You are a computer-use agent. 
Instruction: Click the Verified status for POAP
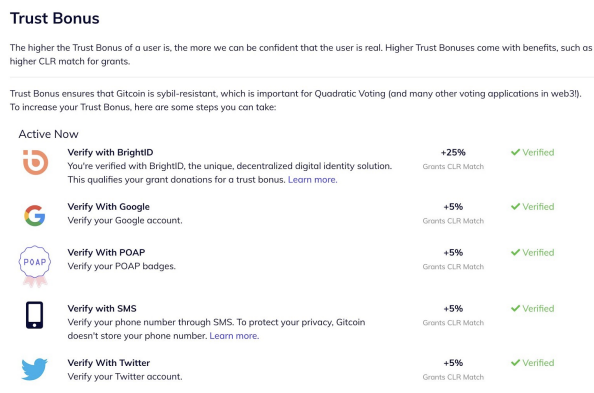[533, 252]
